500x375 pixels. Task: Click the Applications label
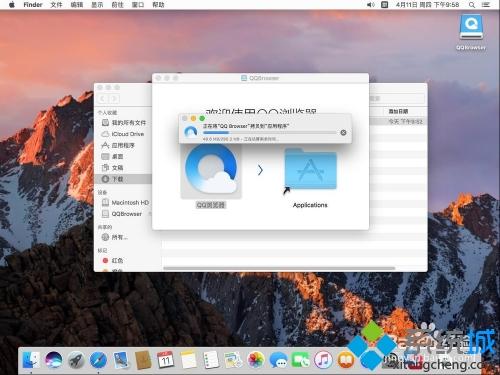point(310,205)
